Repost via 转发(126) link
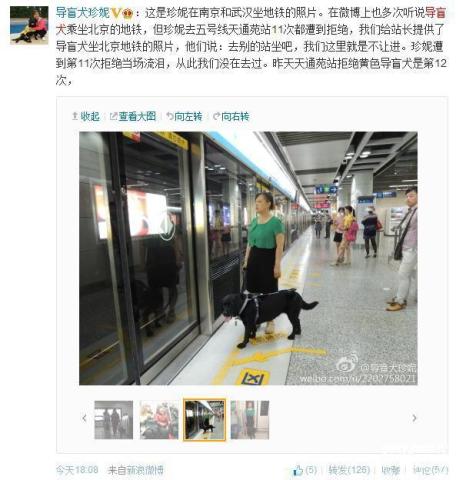 pos(349,470)
